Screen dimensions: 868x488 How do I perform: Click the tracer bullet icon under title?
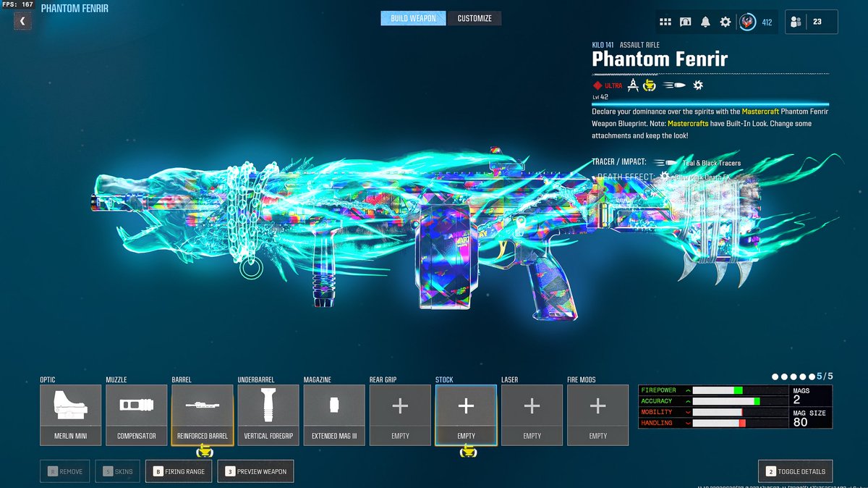pyautogui.click(x=674, y=85)
